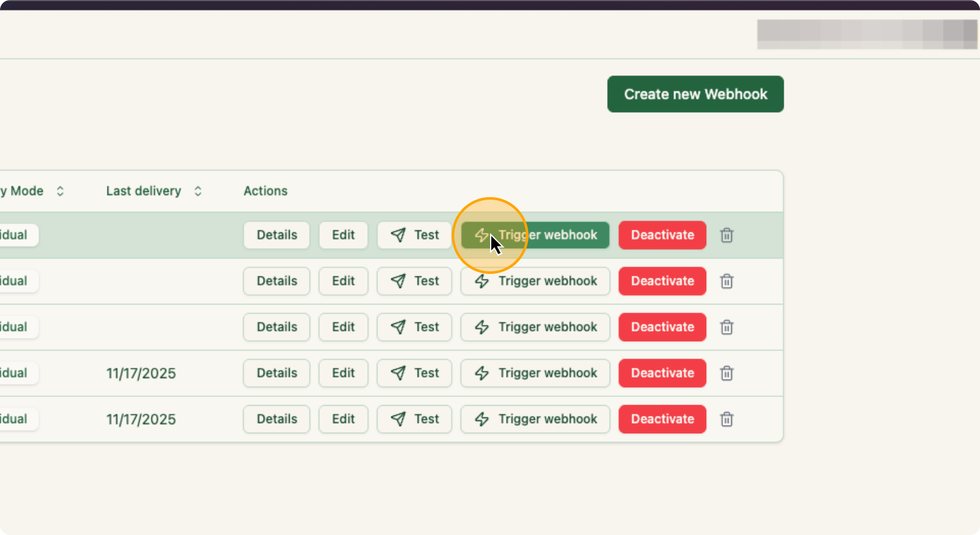Delete the first webhook using its trash icon
The height and width of the screenshot is (535, 980).
click(x=727, y=235)
